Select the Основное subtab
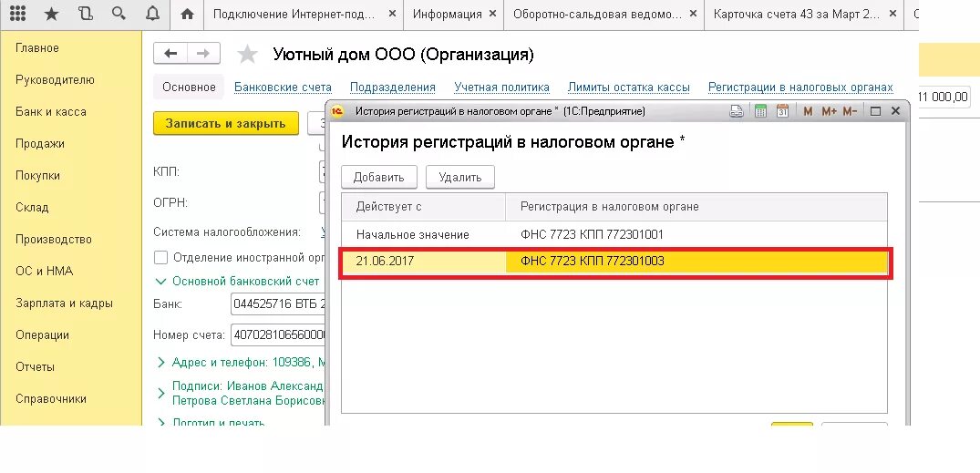The image size is (980, 473). pos(189,87)
